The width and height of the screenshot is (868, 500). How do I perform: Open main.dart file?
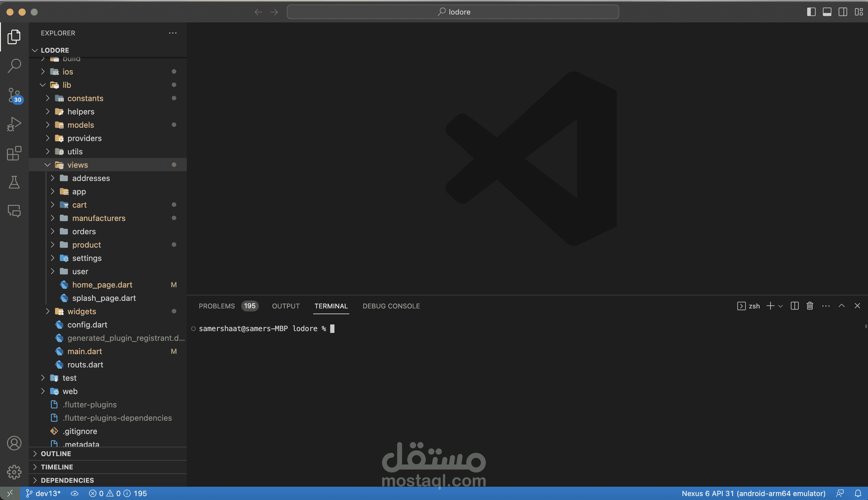pos(108,351)
